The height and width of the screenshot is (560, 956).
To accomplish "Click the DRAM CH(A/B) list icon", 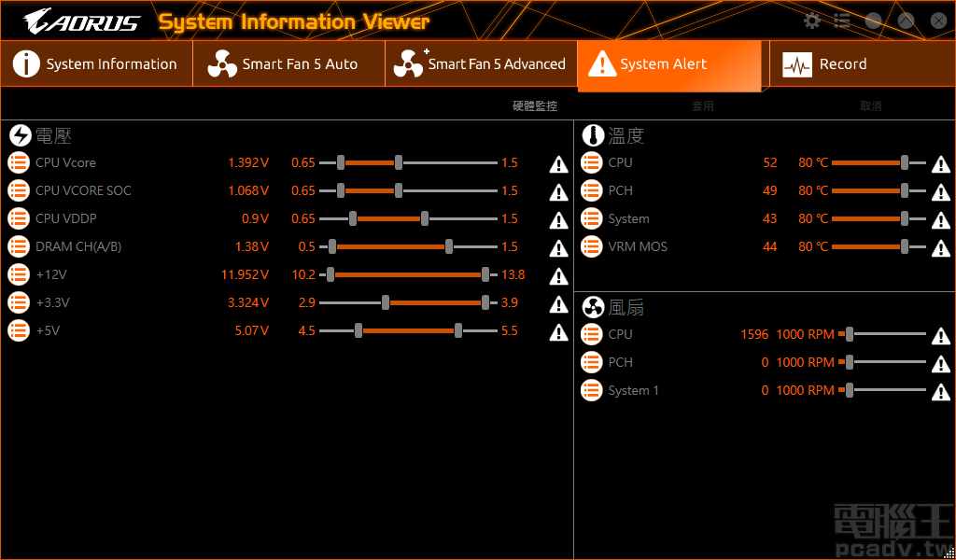I will click(x=19, y=246).
